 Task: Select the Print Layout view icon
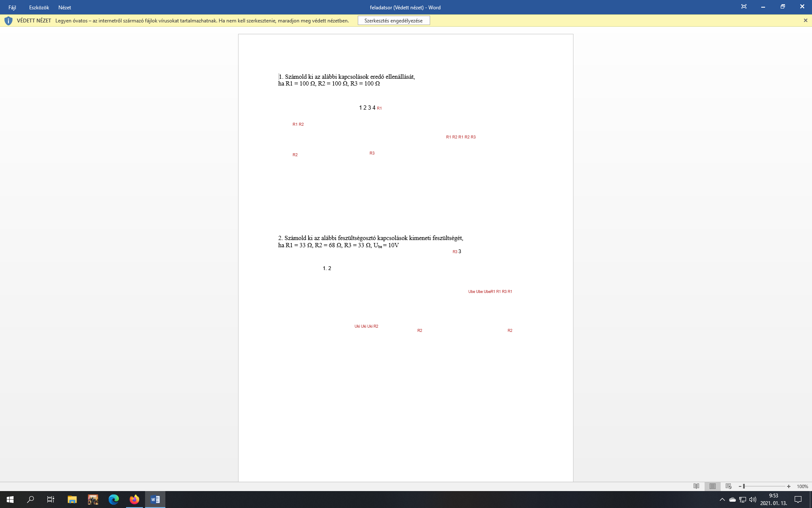pyautogui.click(x=713, y=486)
